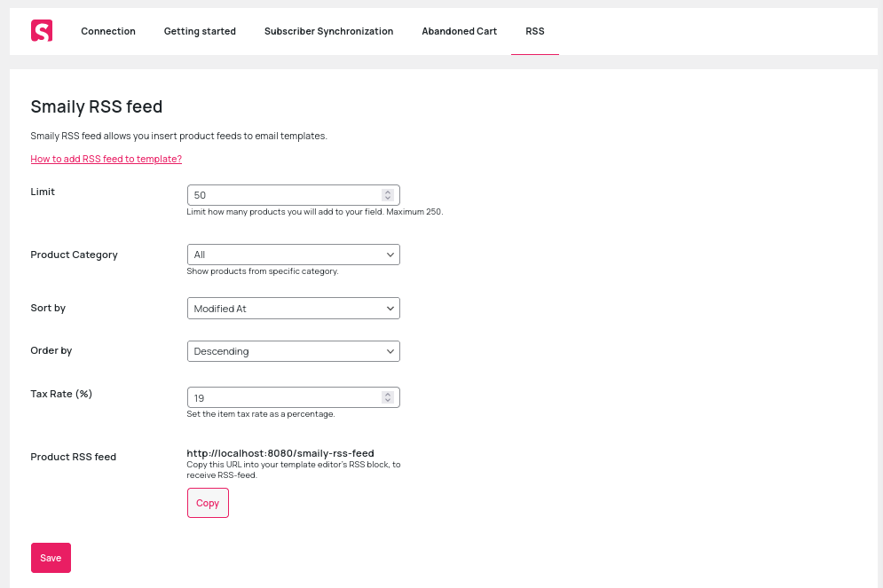This screenshot has height=588, width=883.
Task: Click into the Tax Rate input field
Action: (284, 397)
